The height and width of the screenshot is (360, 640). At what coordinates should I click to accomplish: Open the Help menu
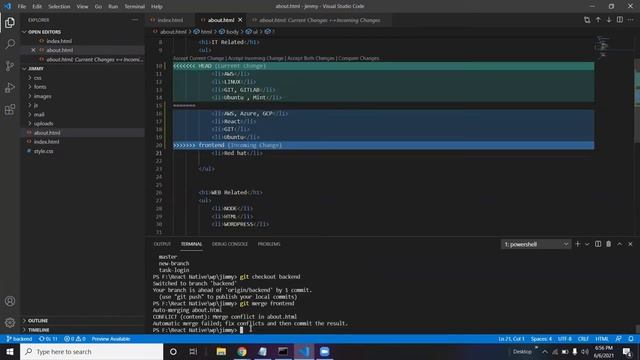(x=157, y=6)
